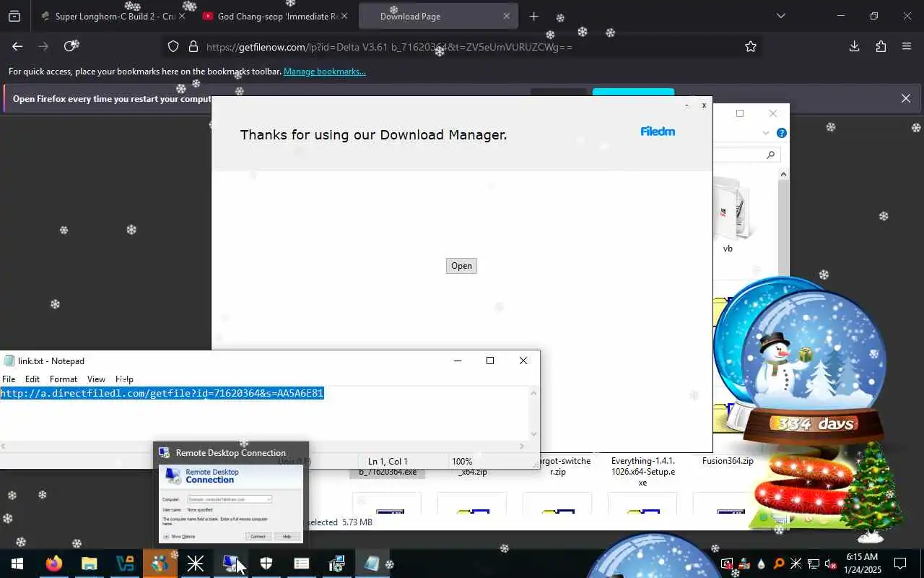Open File Explorer help question mark
The height and width of the screenshot is (578, 924).
coord(781,133)
